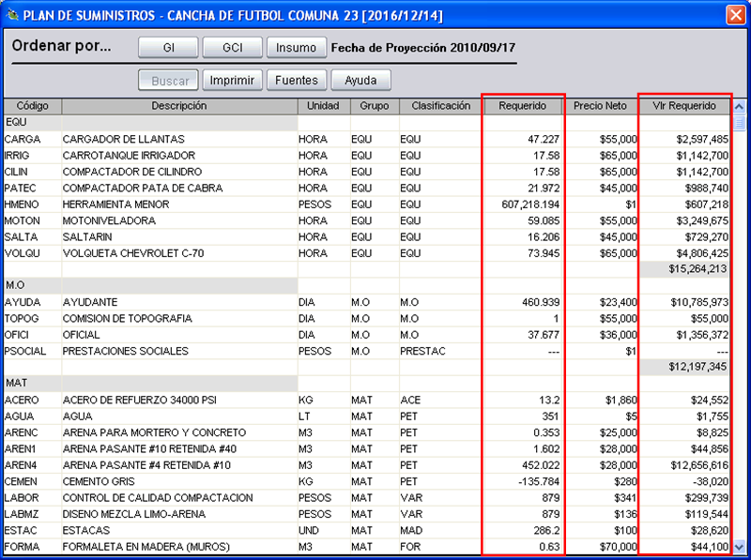This screenshot has width=751, height=560.
Task: Select COMISION DE TOPOGRAFIA description
Action: coord(128,319)
